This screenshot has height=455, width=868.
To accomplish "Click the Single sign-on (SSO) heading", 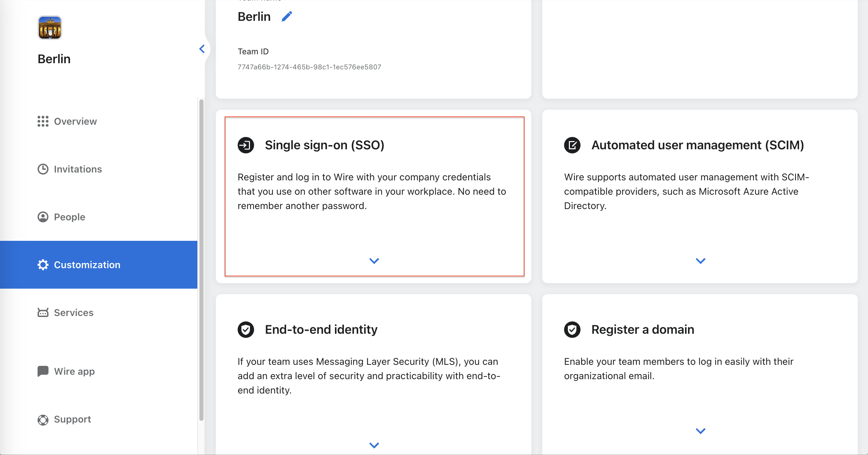I will tap(325, 145).
